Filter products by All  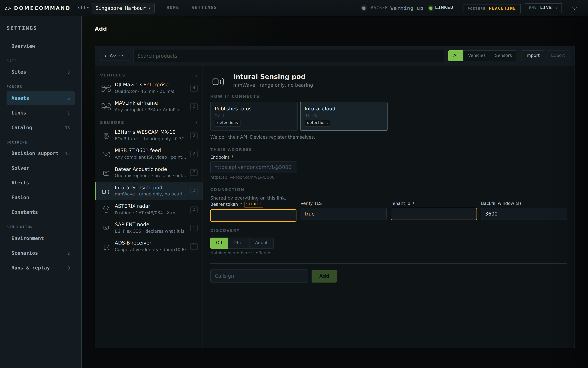455,56
